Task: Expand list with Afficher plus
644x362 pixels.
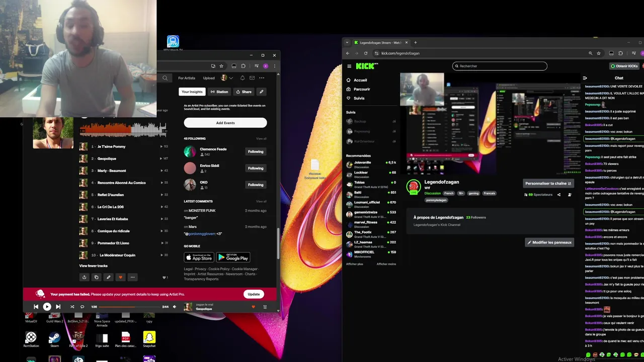Action: (x=355, y=264)
